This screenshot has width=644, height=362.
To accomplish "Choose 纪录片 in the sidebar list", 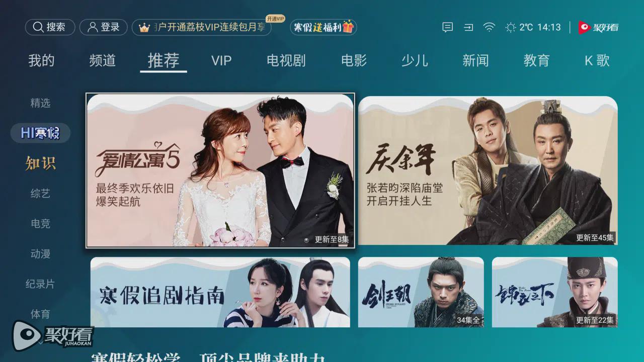I will tap(40, 284).
